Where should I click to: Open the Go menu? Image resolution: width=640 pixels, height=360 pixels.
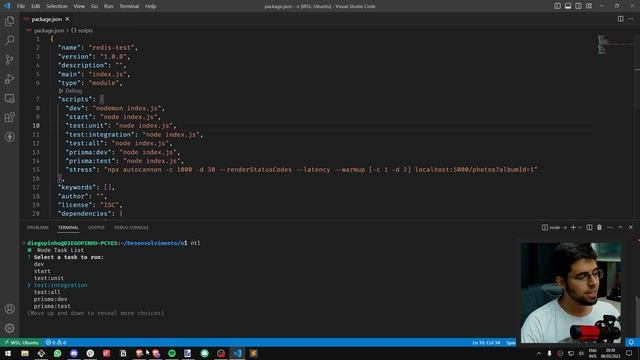(94, 6)
